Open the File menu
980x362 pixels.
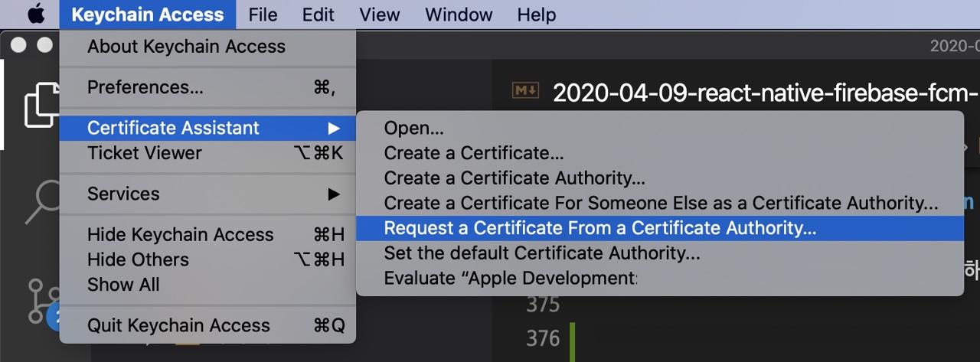click(x=263, y=15)
